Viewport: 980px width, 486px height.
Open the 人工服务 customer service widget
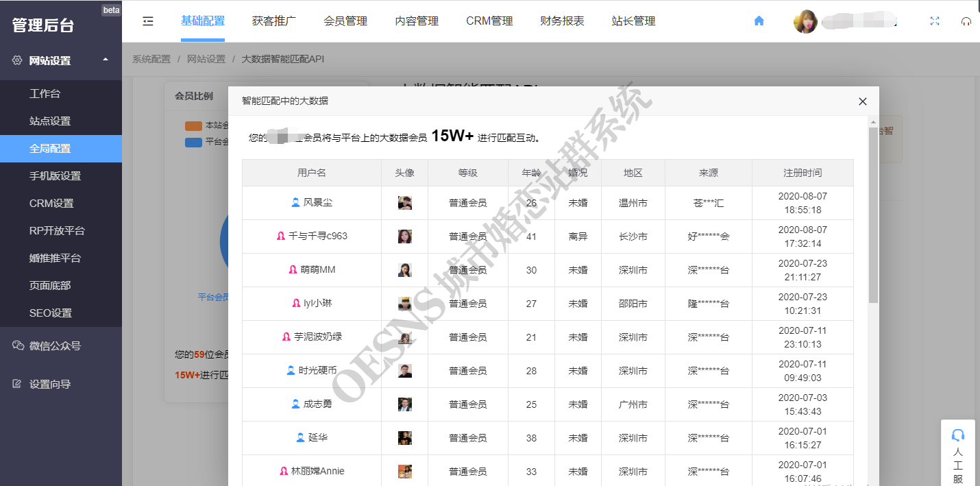coord(958,454)
